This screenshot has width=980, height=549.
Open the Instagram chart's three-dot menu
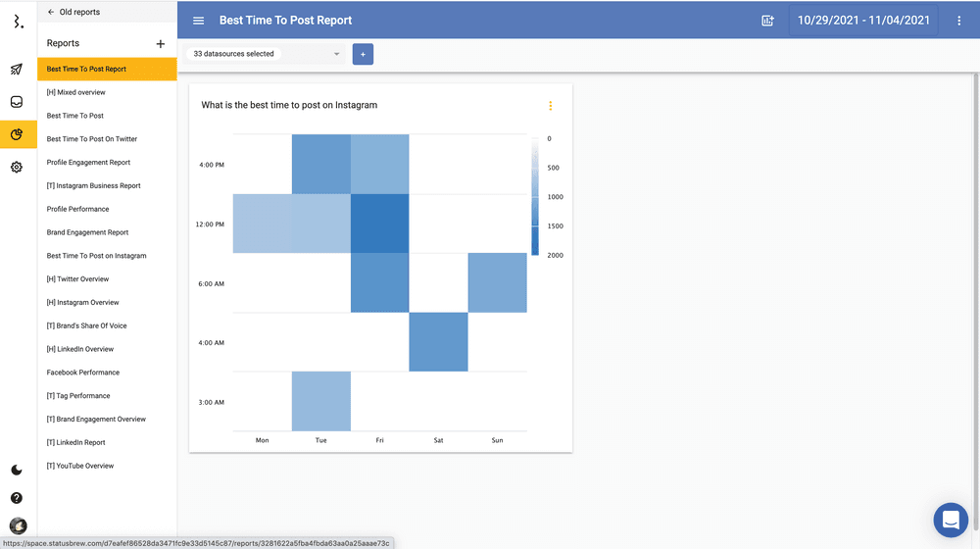point(550,106)
